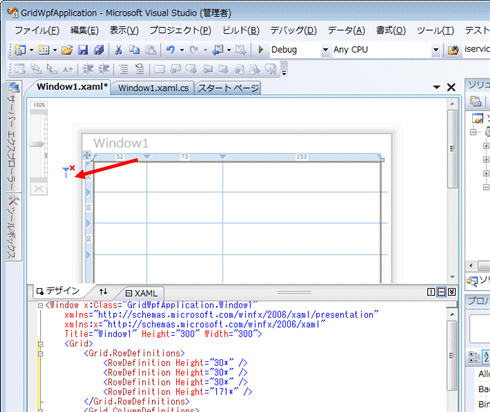Open the 編集(E) menu
Screen dimensions: 490x412
pos(84,31)
